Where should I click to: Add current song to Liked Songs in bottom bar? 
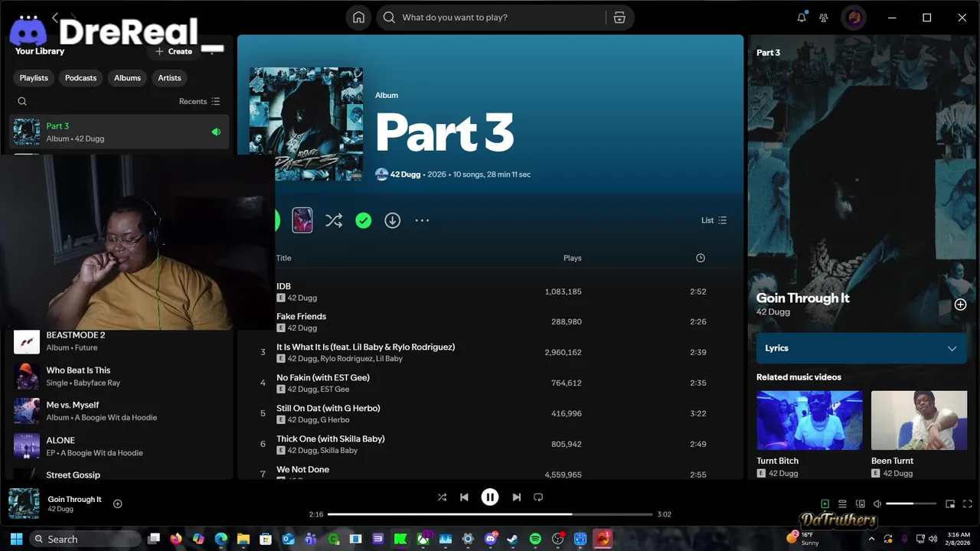[x=118, y=504]
